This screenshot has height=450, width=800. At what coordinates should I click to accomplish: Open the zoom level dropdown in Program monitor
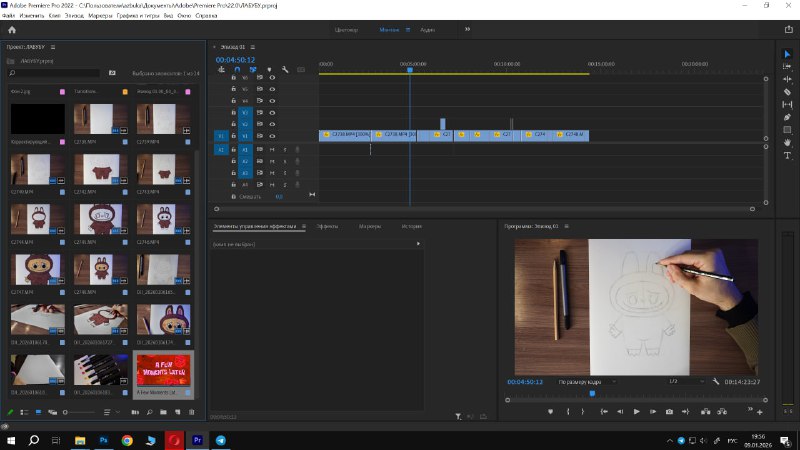(x=585, y=382)
